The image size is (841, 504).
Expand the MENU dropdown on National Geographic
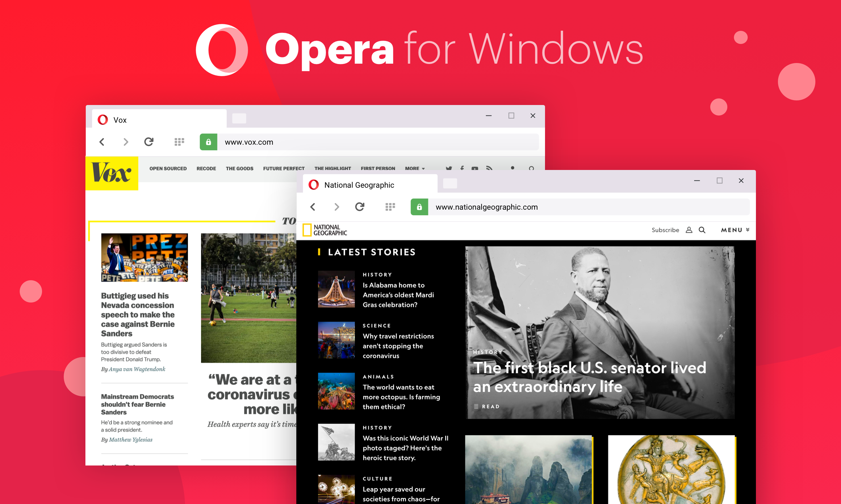click(x=735, y=230)
